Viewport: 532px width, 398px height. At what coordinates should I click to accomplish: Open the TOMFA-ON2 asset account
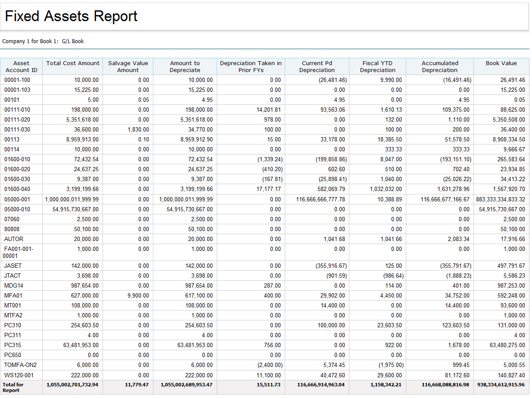[20, 365]
